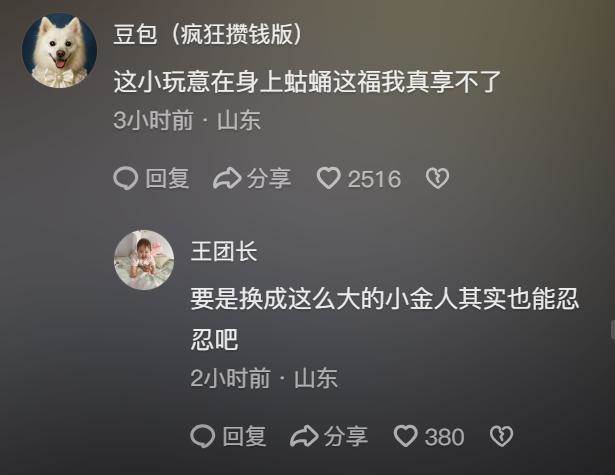Click share arrow icon under 王团长 reply
Image resolution: width=615 pixels, height=475 pixels.
(304, 436)
